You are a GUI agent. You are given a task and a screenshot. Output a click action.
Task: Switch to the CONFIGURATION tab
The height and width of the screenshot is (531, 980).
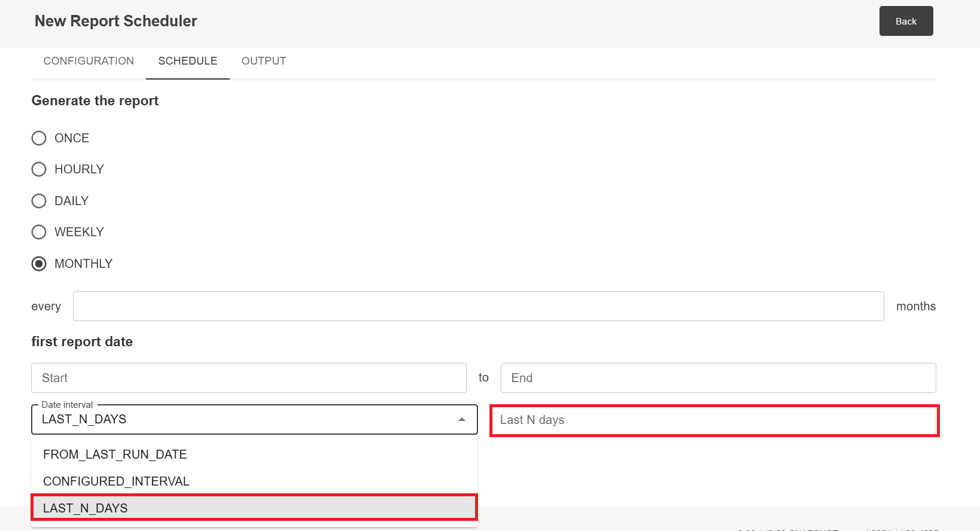[89, 61]
